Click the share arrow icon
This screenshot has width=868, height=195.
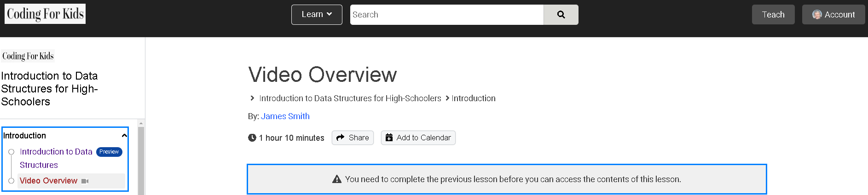coord(341,138)
